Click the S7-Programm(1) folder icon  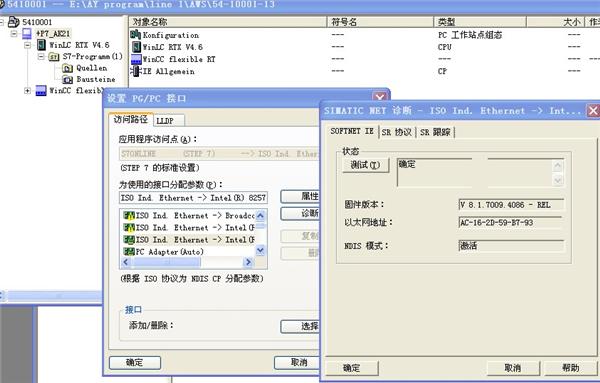click(54, 57)
